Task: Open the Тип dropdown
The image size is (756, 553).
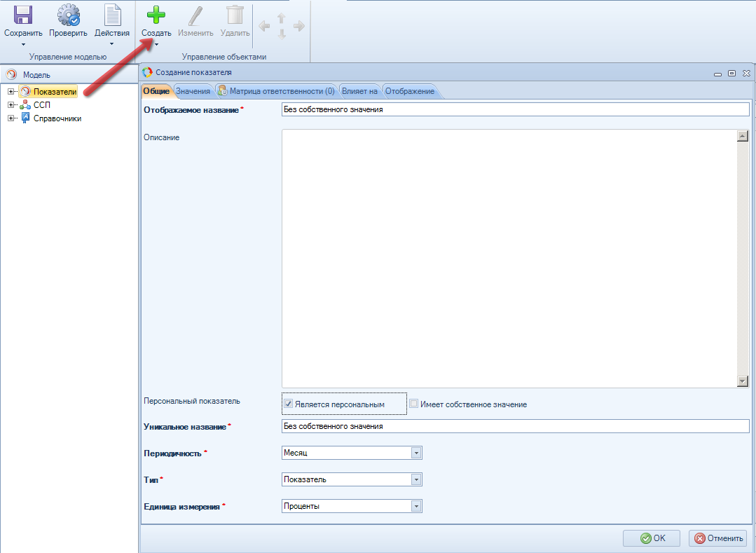Action: pyautogui.click(x=416, y=479)
